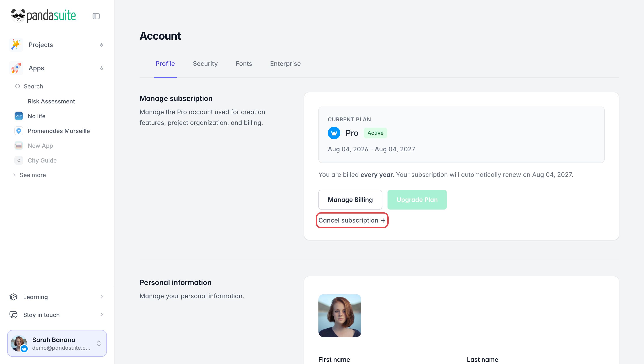Click the Learning menu label
This screenshot has width=644, height=364.
36,297
